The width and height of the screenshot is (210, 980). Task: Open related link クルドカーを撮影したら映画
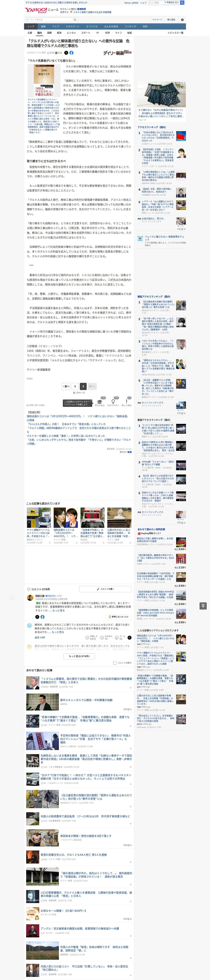[66, 436]
